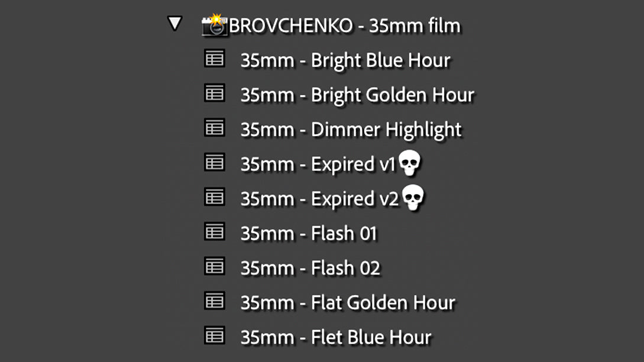Select the 35mm - Dimmer Highlight preset
644x362 pixels.
(x=351, y=130)
